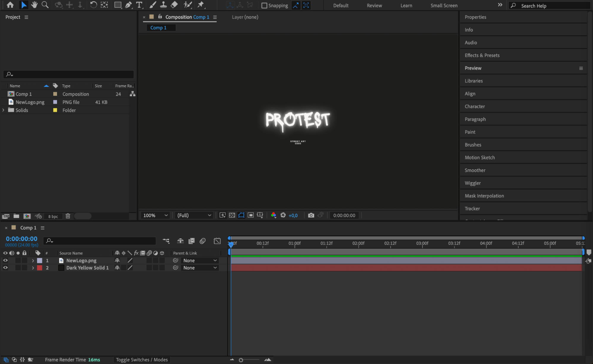
Task: Click the purple label swatch of NewLogo.png layer
Action: tap(39, 260)
